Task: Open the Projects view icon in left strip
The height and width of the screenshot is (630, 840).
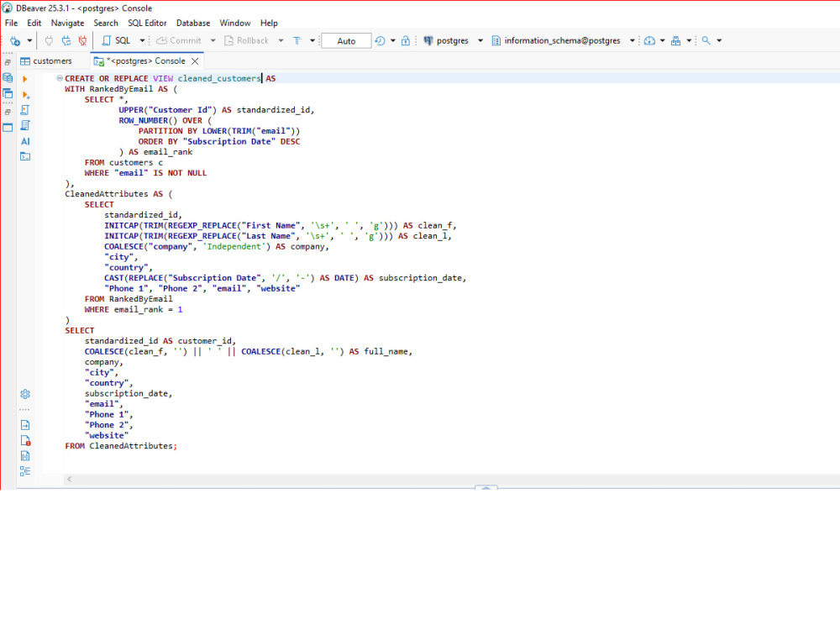Action: coord(8,94)
